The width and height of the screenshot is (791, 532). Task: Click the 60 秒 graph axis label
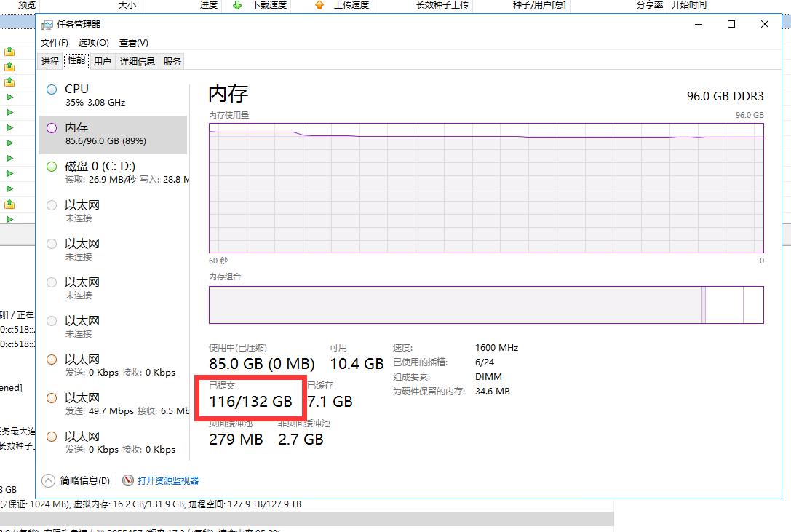click(x=218, y=261)
